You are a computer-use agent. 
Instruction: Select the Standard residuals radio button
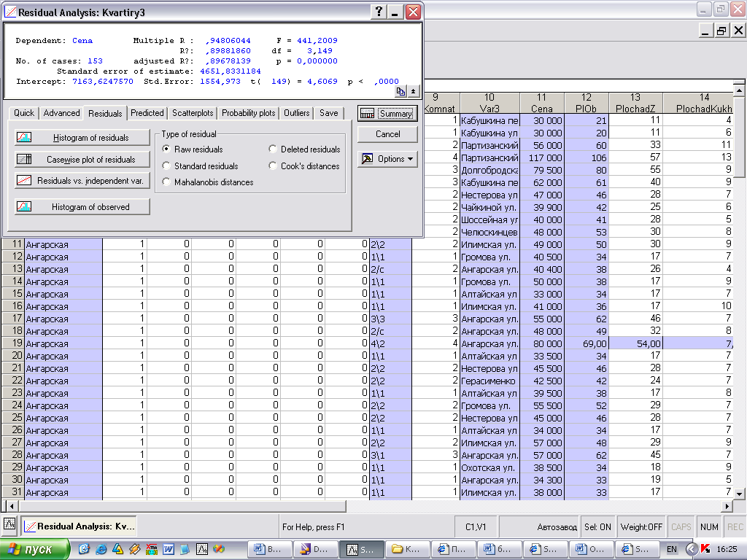pos(167,166)
